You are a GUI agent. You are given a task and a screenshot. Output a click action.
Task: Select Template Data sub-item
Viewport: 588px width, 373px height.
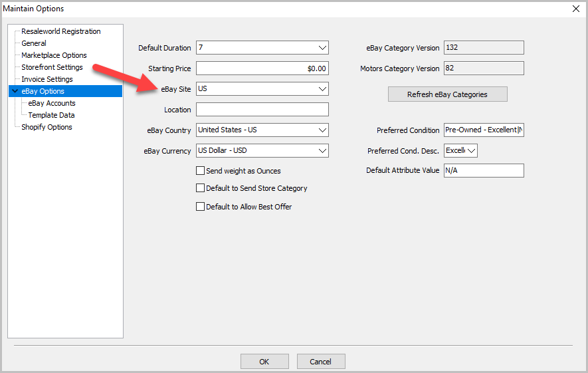(x=51, y=115)
